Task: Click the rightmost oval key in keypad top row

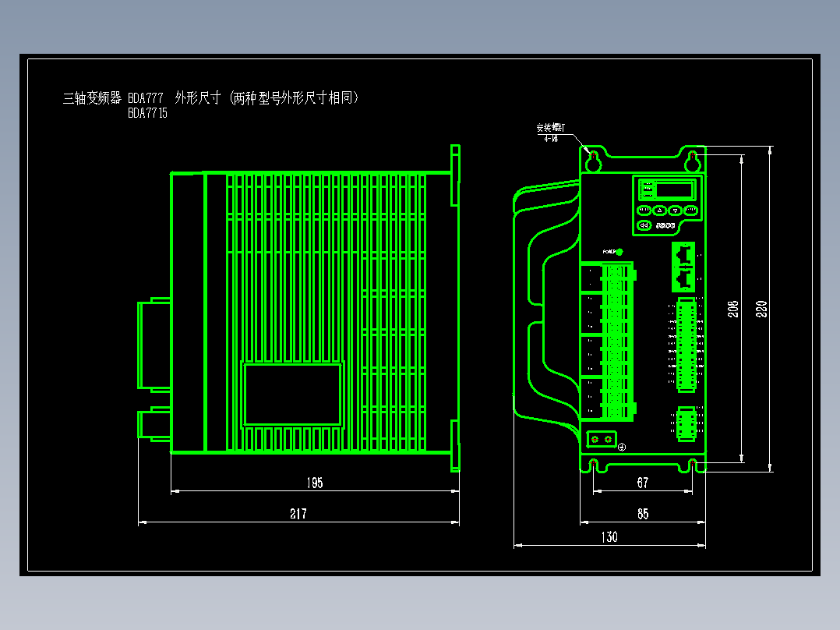Action: tap(690, 211)
